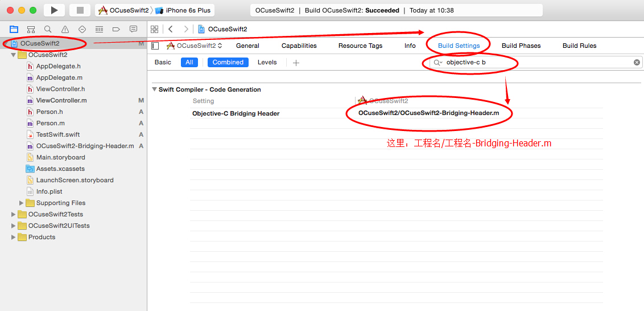
Task: Open the Issue navigator warning icon
Action: click(65, 29)
